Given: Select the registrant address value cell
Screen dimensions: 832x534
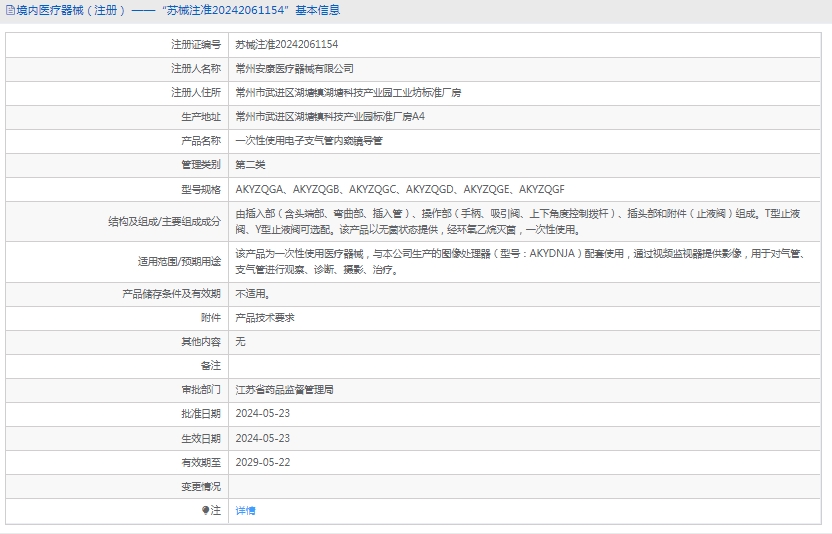Looking at the screenshot, I should [x=347, y=93].
